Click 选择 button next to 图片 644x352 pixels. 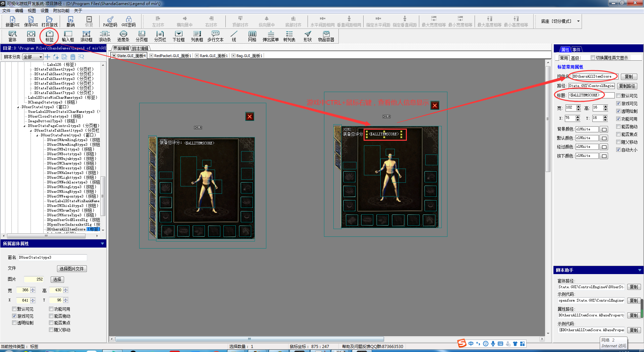point(57,279)
